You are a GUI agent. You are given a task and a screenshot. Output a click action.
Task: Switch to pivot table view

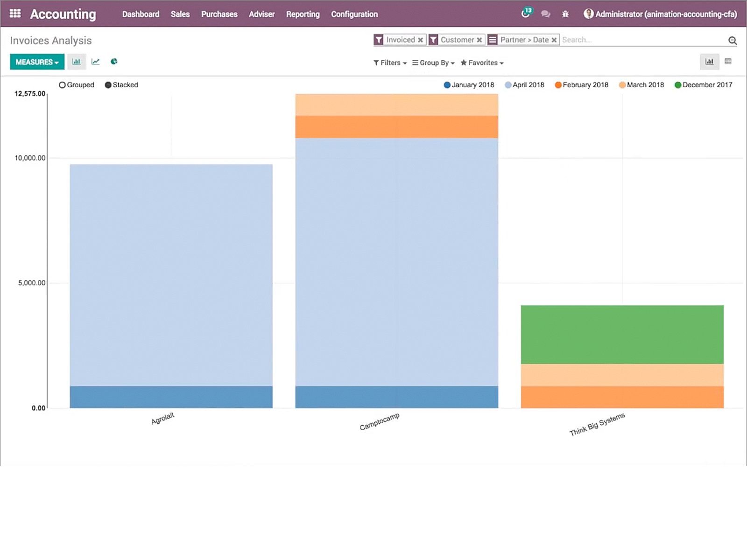[728, 61]
